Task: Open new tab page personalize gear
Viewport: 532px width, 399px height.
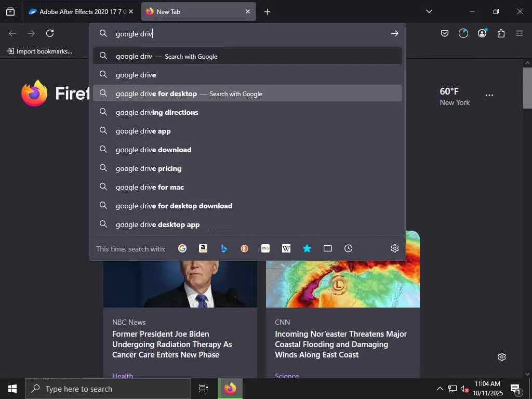Action: pos(502,357)
